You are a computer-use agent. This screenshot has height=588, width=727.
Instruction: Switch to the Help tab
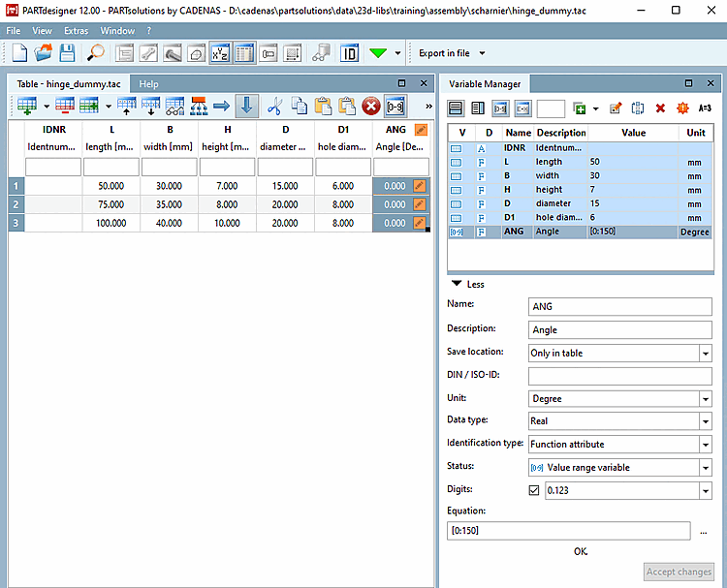[x=148, y=84]
